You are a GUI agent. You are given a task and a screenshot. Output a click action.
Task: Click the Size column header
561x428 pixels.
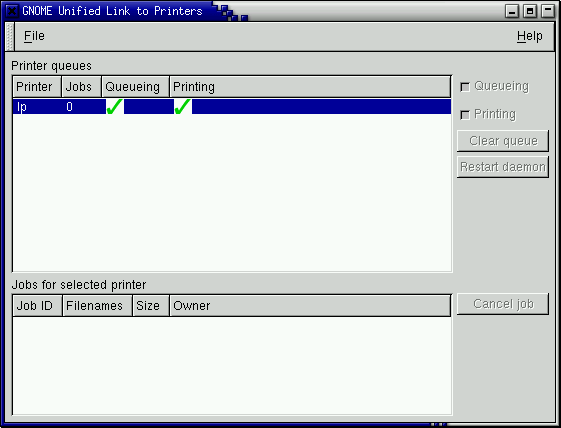click(x=151, y=306)
